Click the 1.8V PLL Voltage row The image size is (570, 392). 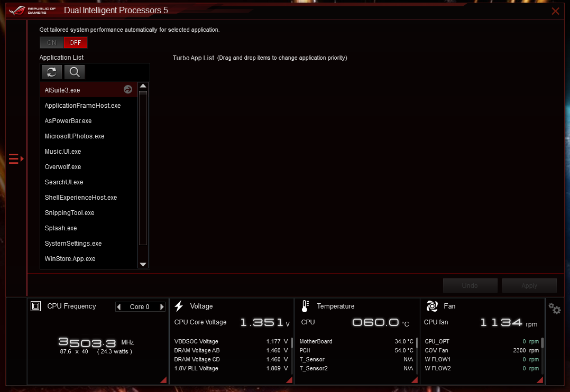point(231,368)
